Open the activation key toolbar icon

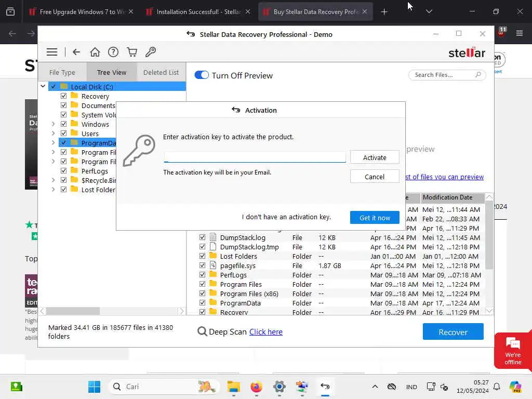click(x=151, y=52)
